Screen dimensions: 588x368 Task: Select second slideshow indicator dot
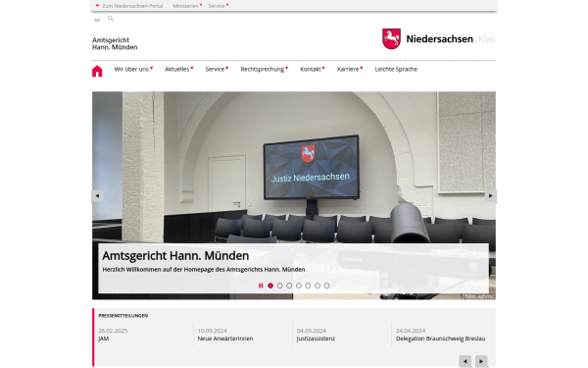[279, 286]
